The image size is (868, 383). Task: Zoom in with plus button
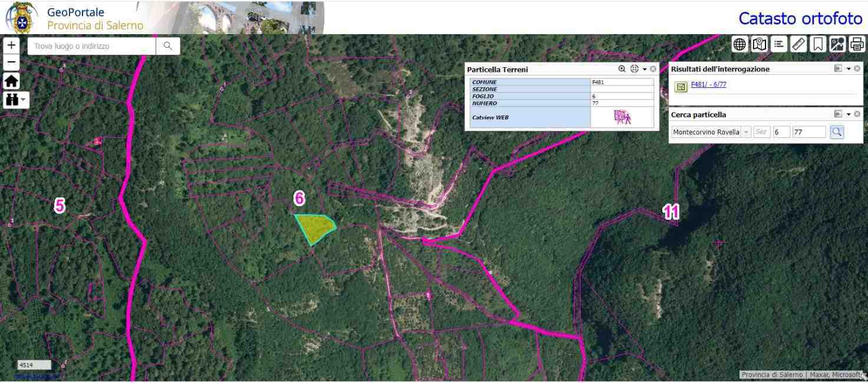pos(12,45)
